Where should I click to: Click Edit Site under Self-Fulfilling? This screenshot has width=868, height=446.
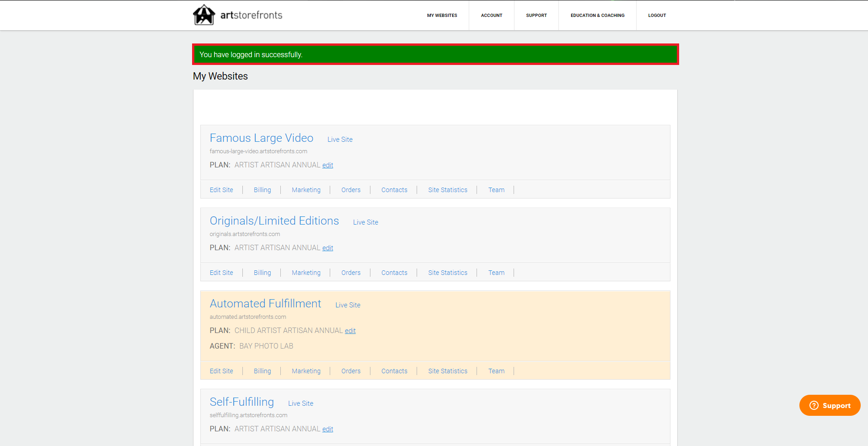coord(221,444)
